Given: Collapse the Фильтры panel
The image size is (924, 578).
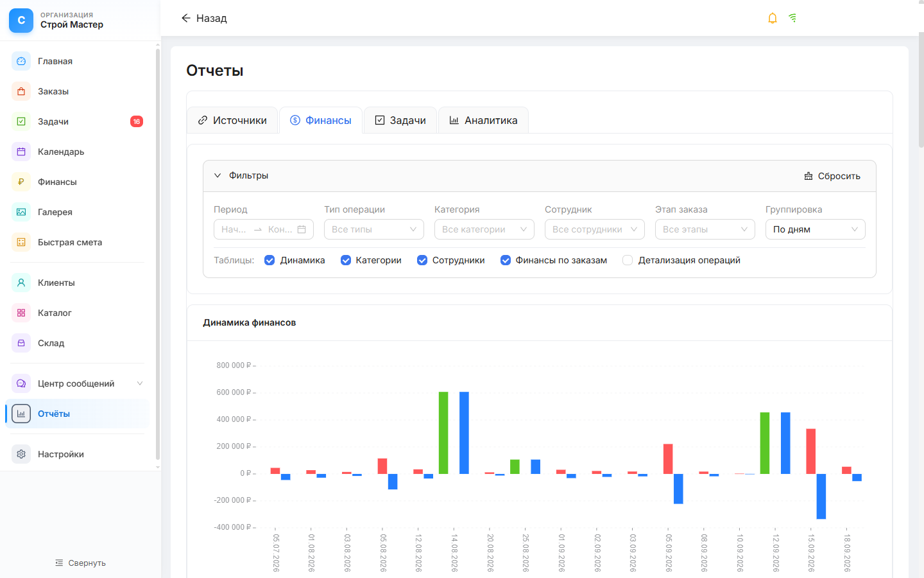Looking at the screenshot, I should (x=218, y=175).
